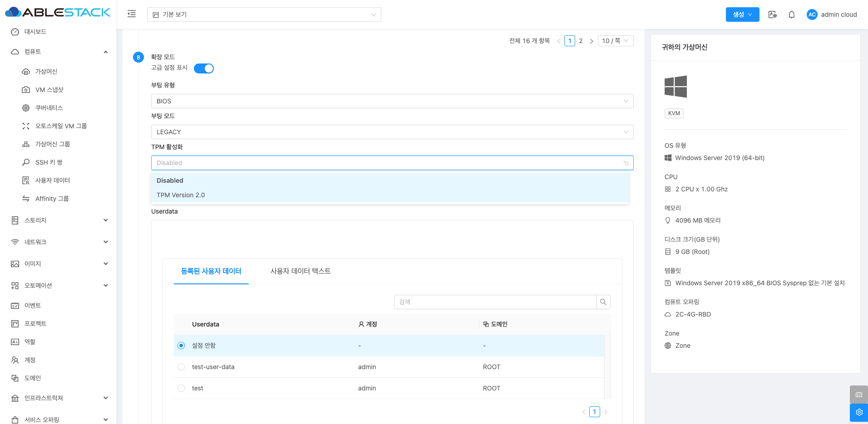The width and height of the screenshot is (868, 424).
Task: Collapse the sidebar with the menu fold icon
Action: click(132, 14)
